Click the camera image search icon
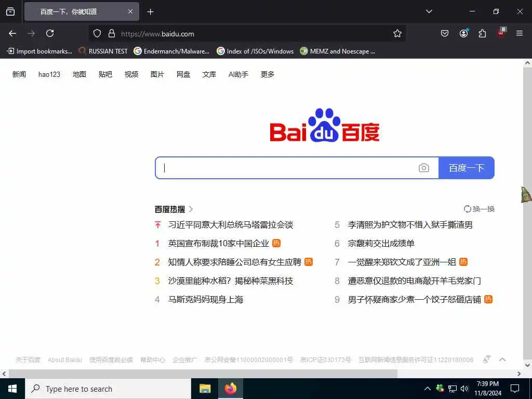 point(423,168)
